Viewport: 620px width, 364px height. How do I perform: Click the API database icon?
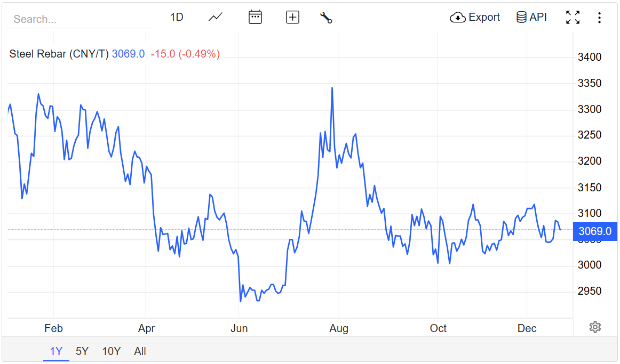[521, 18]
